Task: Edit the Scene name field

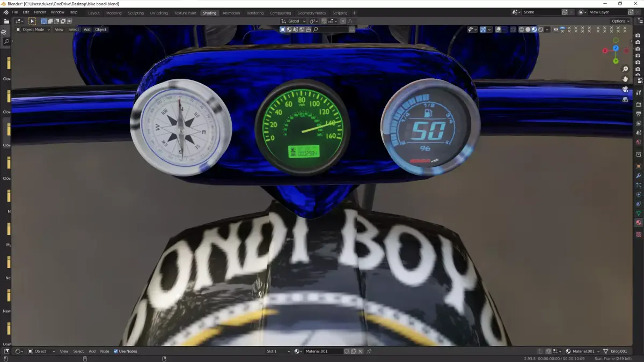Action: [x=541, y=12]
